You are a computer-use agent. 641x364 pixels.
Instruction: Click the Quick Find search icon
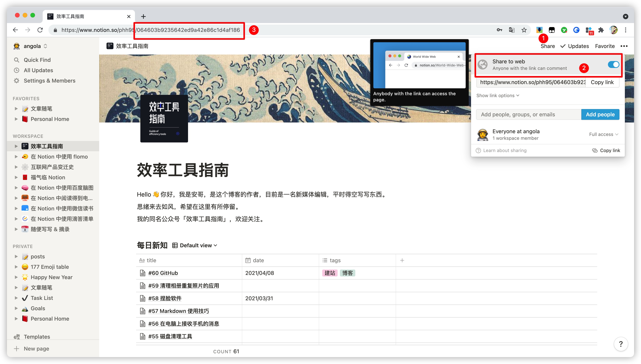pos(17,60)
